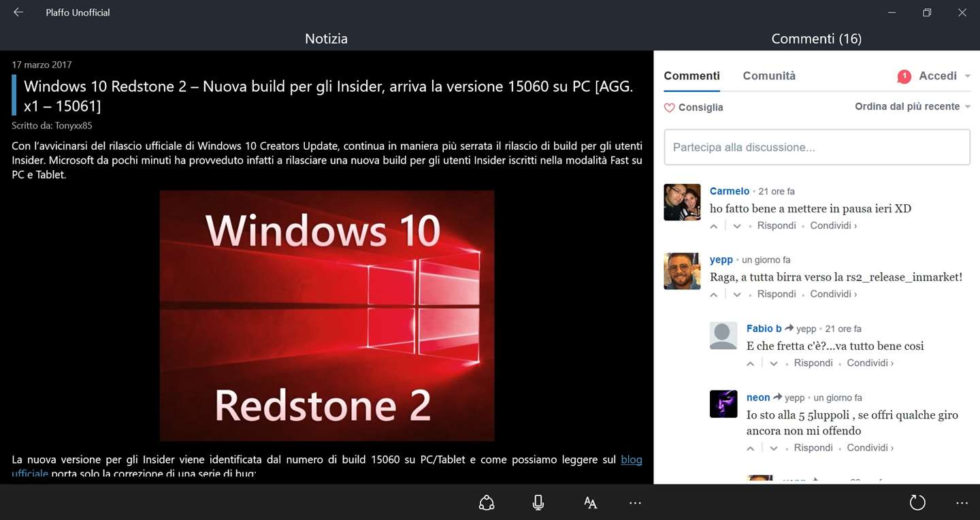
Task: Downvote neon's reply
Action: pos(774,449)
